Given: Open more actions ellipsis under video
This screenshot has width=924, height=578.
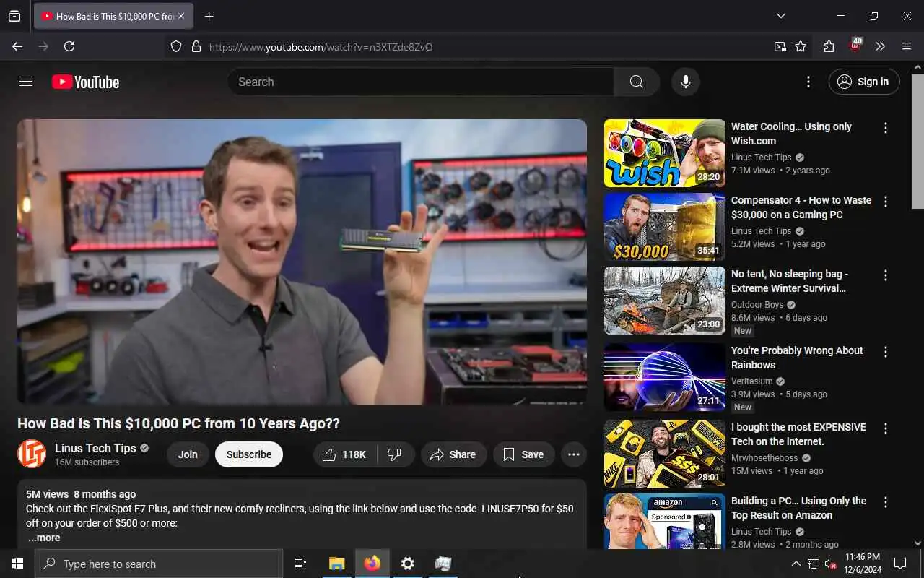Looking at the screenshot, I should [x=574, y=454].
